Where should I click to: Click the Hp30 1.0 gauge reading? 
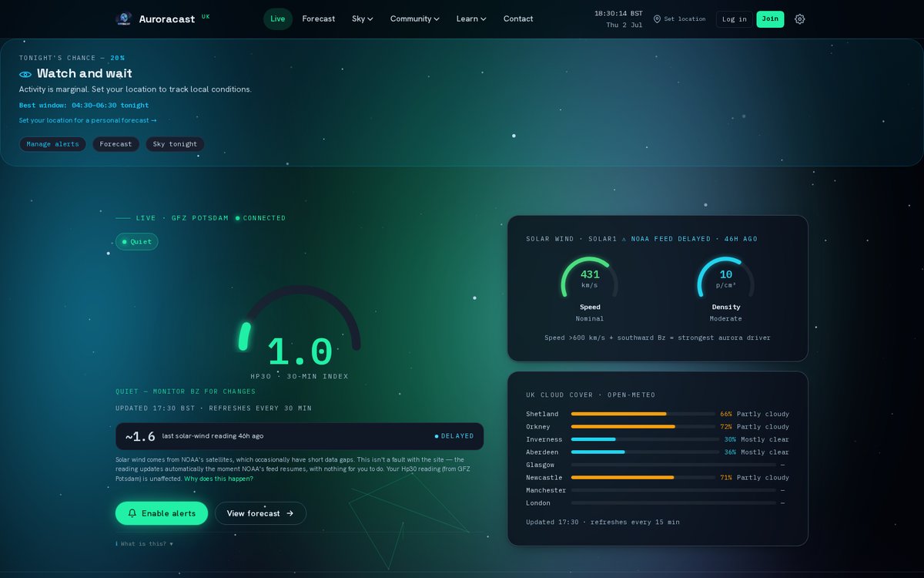pyautogui.click(x=300, y=352)
